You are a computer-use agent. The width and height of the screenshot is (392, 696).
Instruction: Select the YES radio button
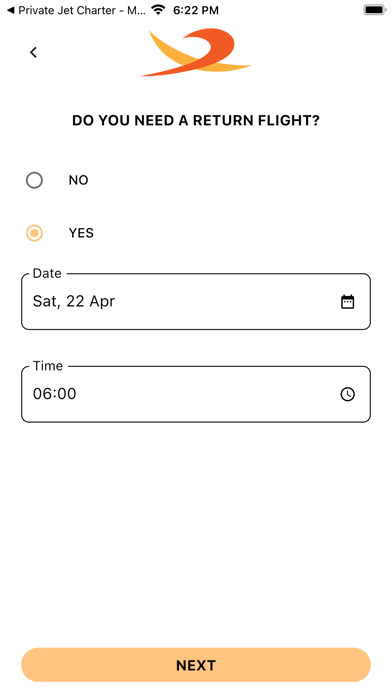(x=34, y=233)
